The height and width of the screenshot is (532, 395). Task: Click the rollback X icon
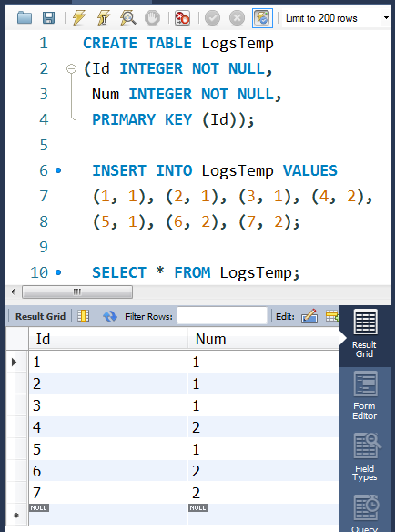(x=237, y=17)
